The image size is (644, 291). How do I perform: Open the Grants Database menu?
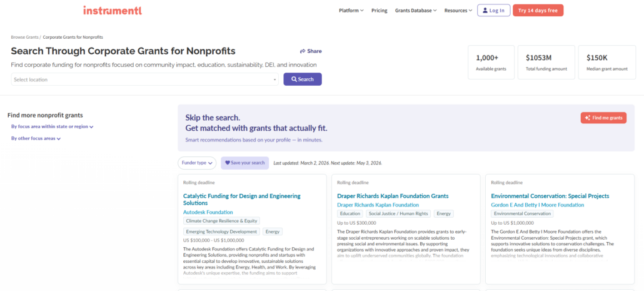coord(416,11)
